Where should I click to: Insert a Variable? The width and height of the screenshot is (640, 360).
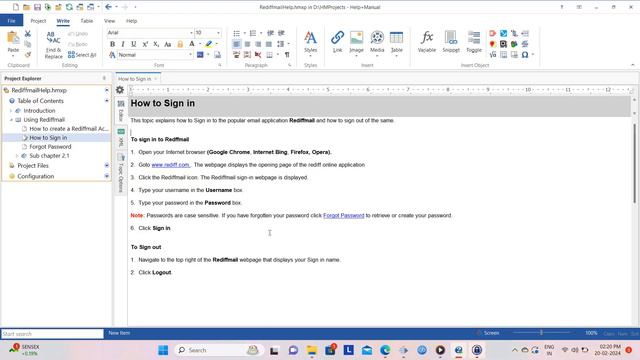(427, 42)
